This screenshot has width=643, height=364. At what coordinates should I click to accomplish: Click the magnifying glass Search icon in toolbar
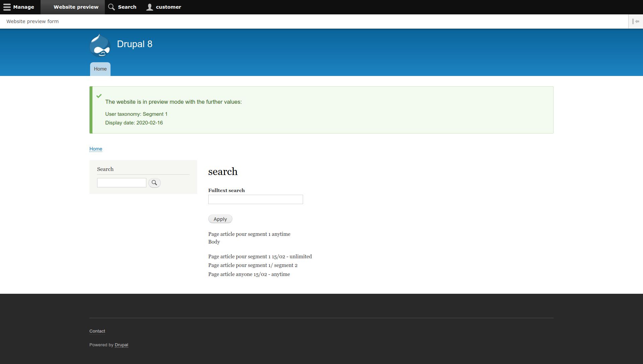point(111,7)
